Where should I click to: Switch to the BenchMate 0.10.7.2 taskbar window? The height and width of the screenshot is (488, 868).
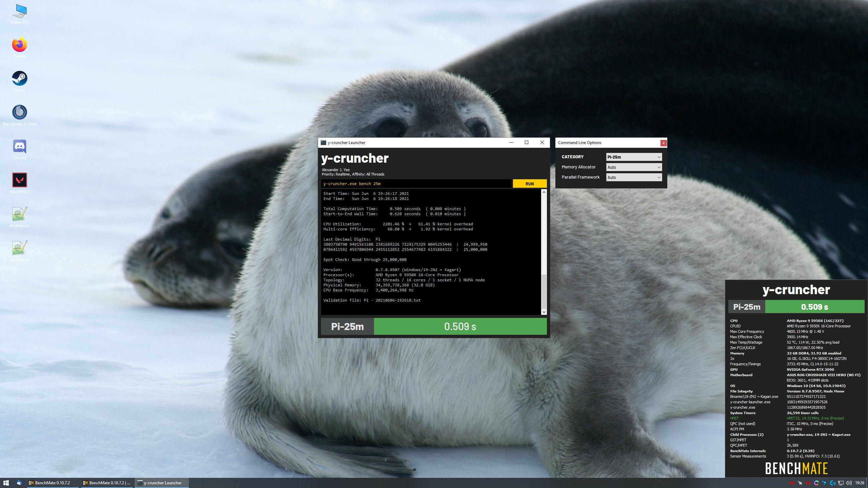[x=53, y=483]
